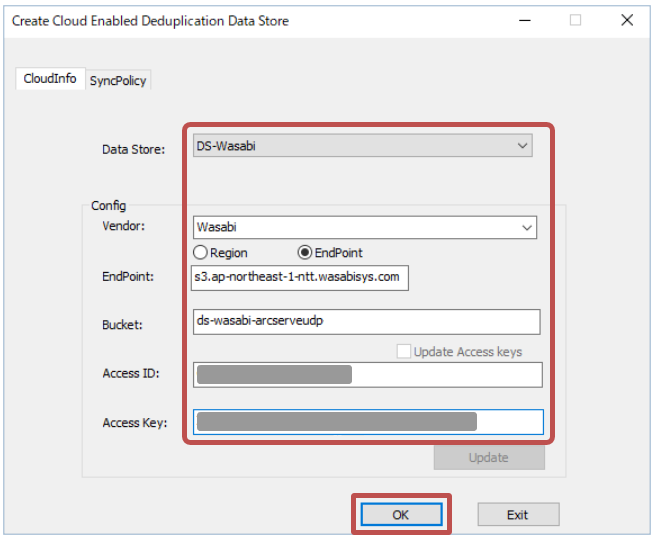Select the Region radio button
This screenshot has width=653, height=540.
pyautogui.click(x=200, y=253)
